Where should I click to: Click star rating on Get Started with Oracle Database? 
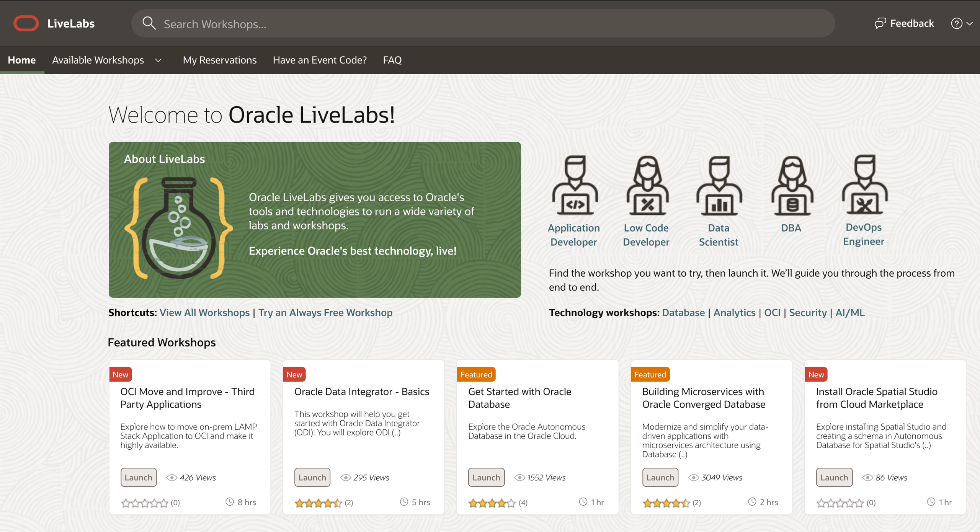point(492,503)
